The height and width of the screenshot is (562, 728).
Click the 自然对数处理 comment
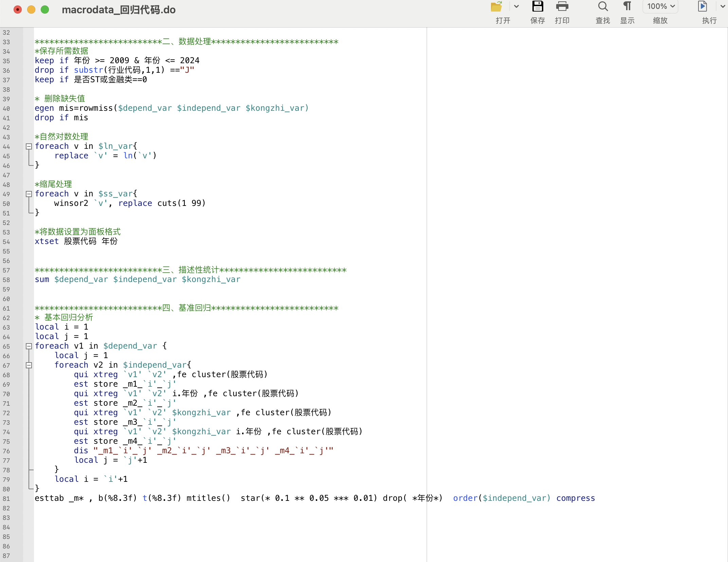[x=61, y=137]
